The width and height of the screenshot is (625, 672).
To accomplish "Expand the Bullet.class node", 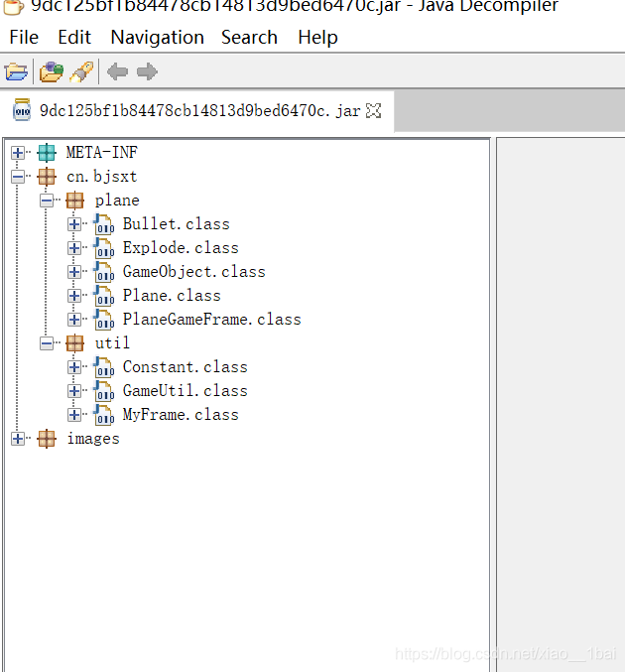I will coord(74,224).
